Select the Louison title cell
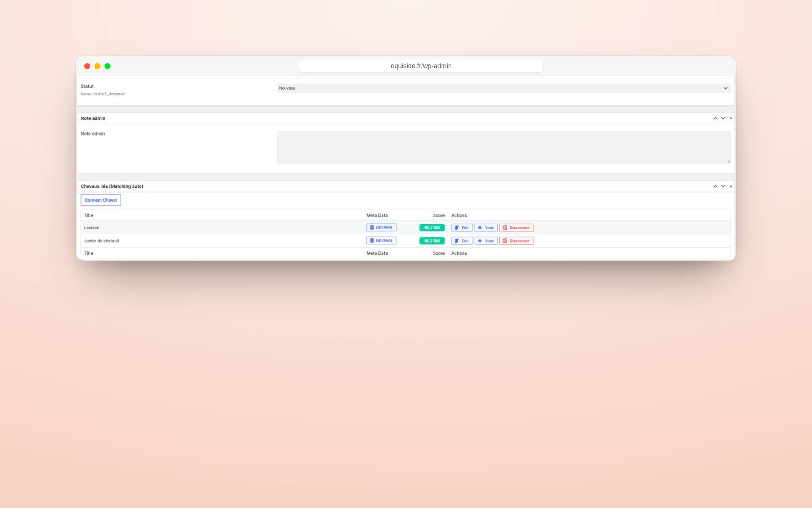 pyautogui.click(x=92, y=227)
